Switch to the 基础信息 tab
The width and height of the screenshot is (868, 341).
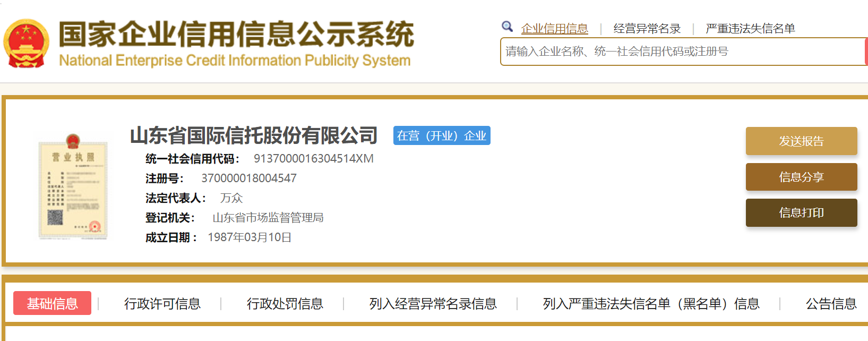(x=52, y=303)
